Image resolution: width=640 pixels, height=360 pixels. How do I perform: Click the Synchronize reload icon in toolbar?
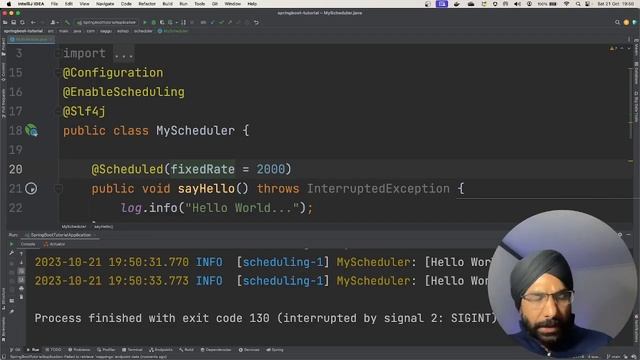(x=22, y=22)
